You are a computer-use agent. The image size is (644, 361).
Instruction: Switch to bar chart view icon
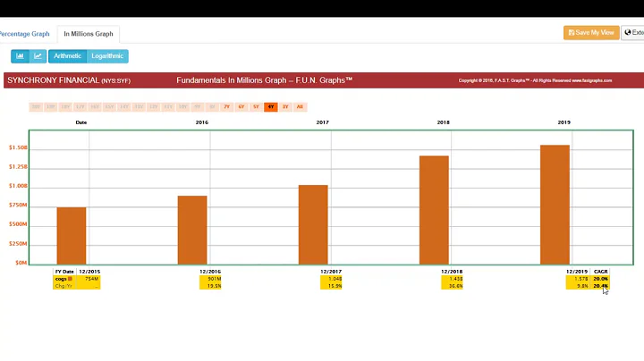(20, 56)
